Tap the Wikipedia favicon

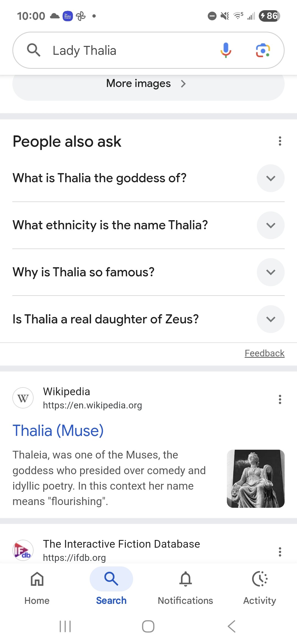23,398
